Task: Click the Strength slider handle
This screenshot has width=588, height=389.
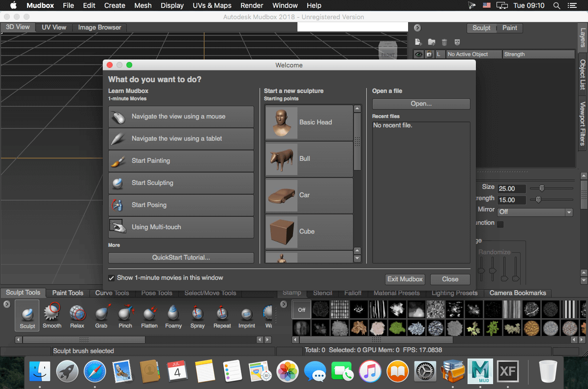Action: [538, 200]
